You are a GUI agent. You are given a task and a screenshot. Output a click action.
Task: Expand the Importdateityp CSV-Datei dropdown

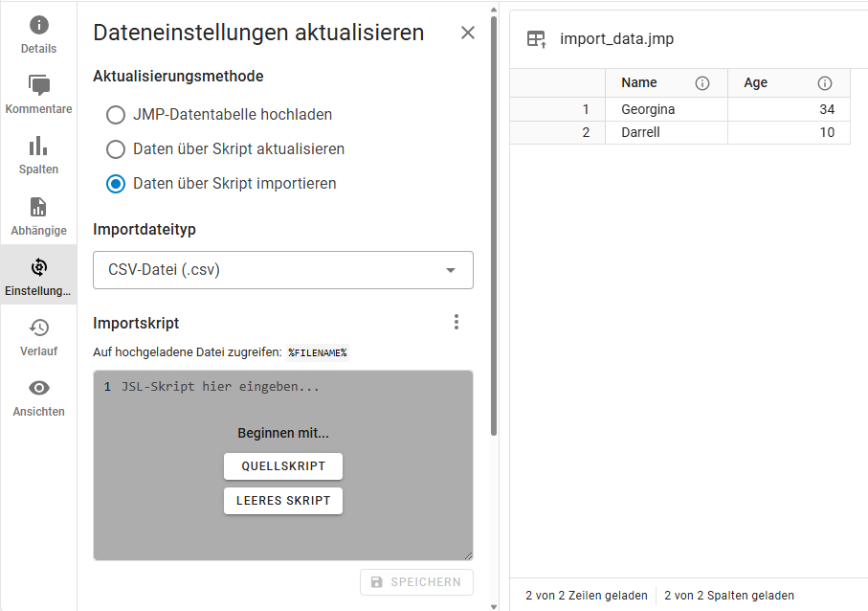pos(282,270)
